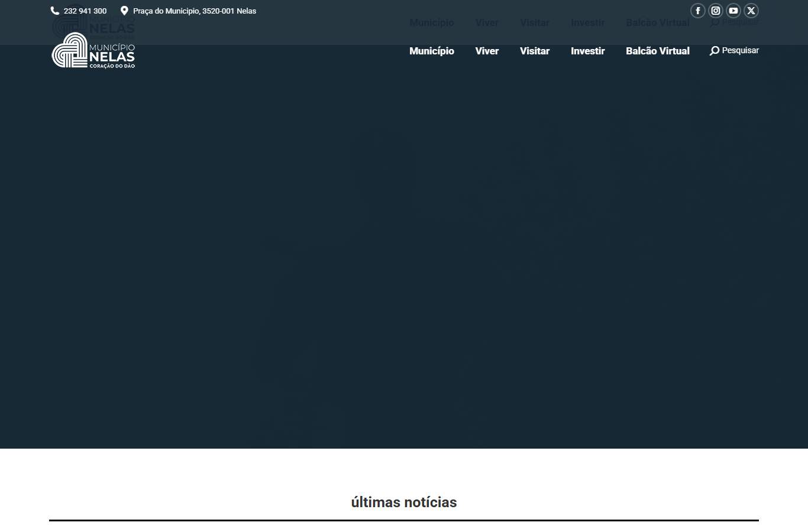Click the Município Nelas white logo
The width and height of the screenshot is (808, 532).
click(x=93, y=50)
